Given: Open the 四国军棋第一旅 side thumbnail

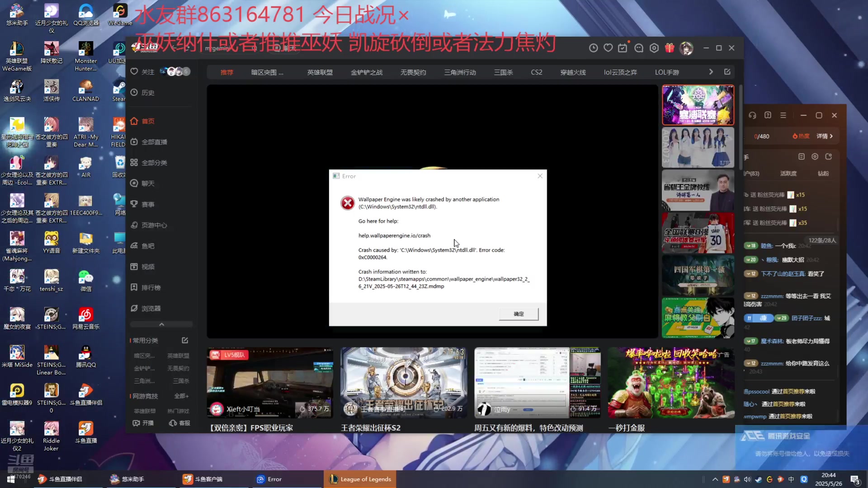Looking at the screenshot, I should coord(698,275).
